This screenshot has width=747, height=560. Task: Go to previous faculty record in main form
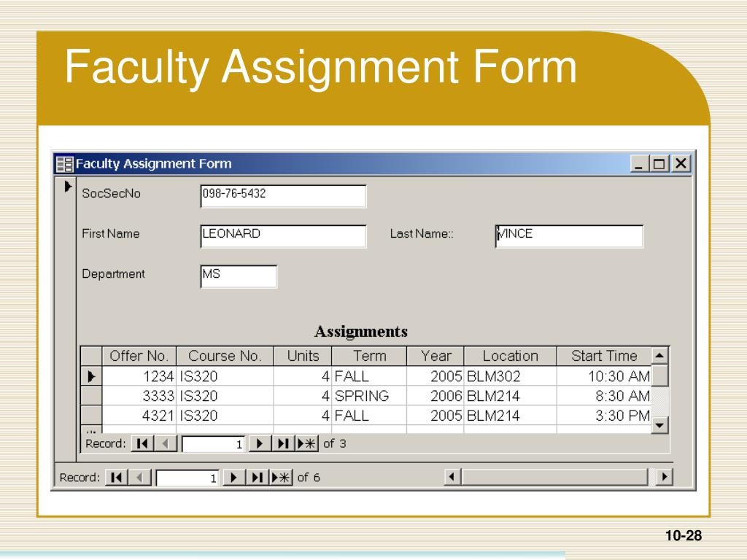click(139, 478)
